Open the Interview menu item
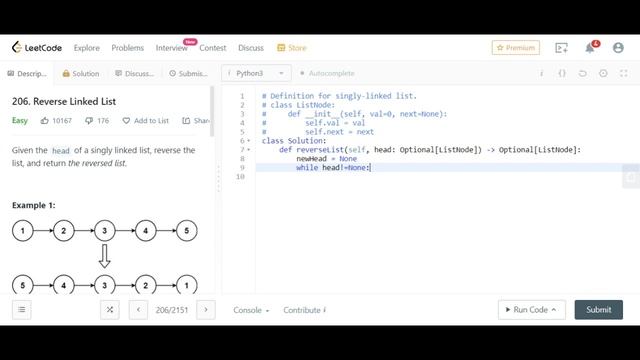The height and width of the screenshot is (360, 640). point(171,48)
